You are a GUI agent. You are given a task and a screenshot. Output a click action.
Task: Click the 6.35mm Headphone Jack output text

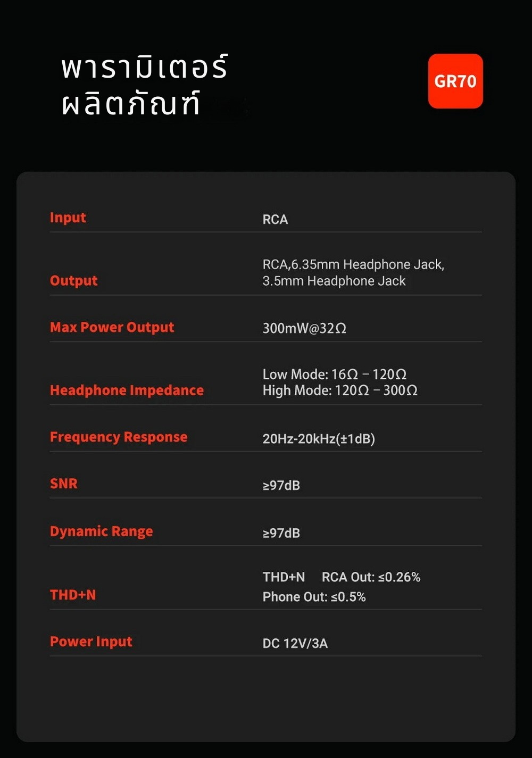[367, 265]
